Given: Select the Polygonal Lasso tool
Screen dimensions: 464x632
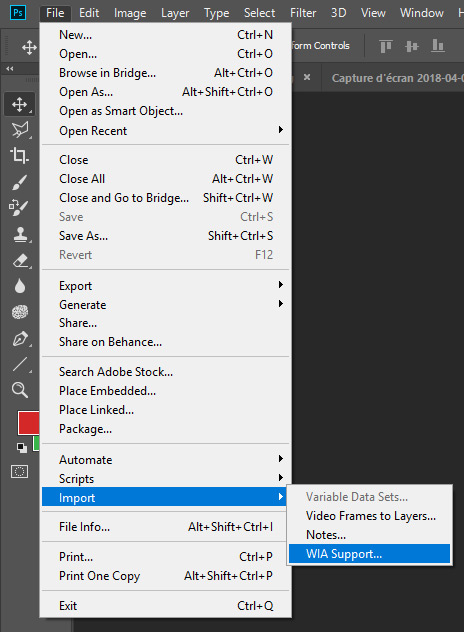Looking at the screenshot, I should [19, 130].
